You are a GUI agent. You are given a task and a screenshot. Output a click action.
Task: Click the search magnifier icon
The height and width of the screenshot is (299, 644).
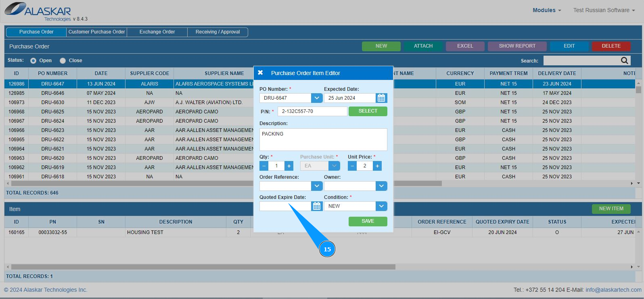click(625, 61)
